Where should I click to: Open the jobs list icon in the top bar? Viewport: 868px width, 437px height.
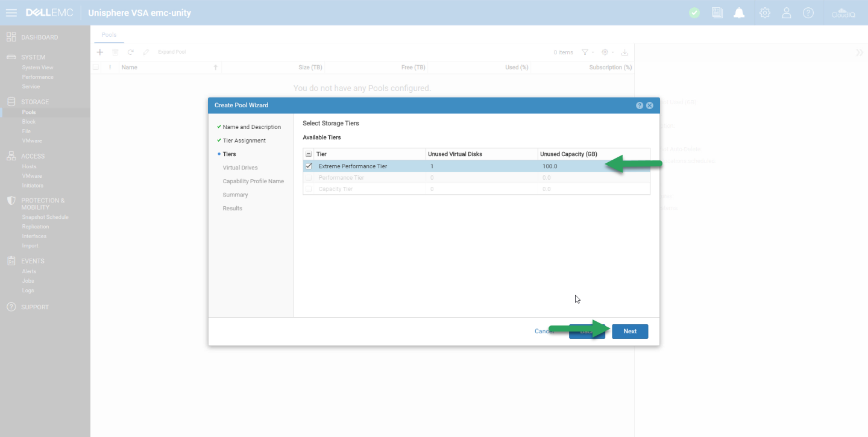717,13
